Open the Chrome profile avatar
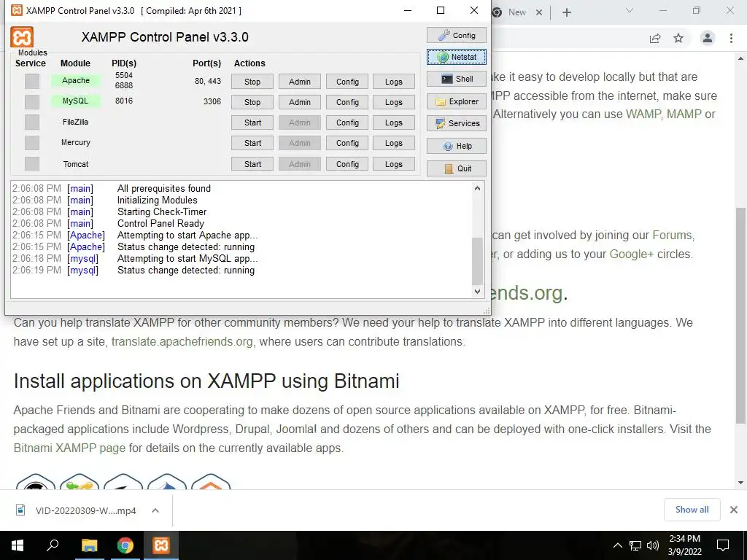This screenshot has width=747, height=560. pyautogui.click(x=708, y=38)
